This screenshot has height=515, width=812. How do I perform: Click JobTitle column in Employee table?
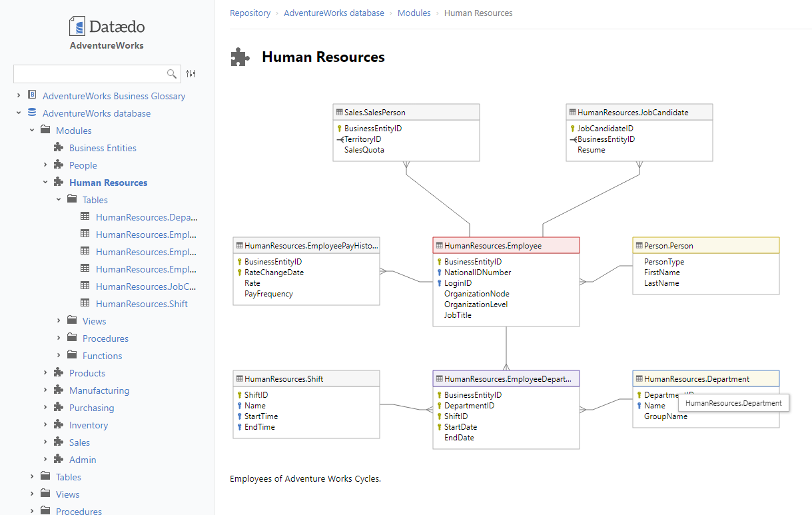coord(458,315)
